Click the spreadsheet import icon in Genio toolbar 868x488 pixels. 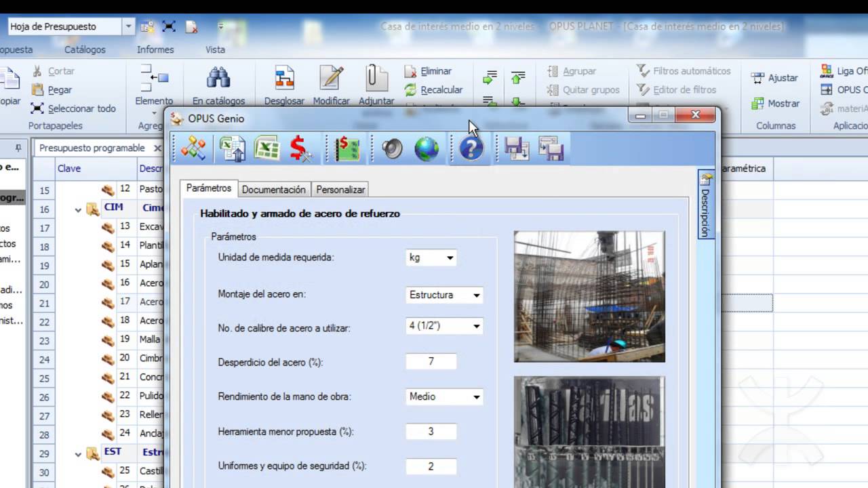pyautogui.click(x=232, y=148)
